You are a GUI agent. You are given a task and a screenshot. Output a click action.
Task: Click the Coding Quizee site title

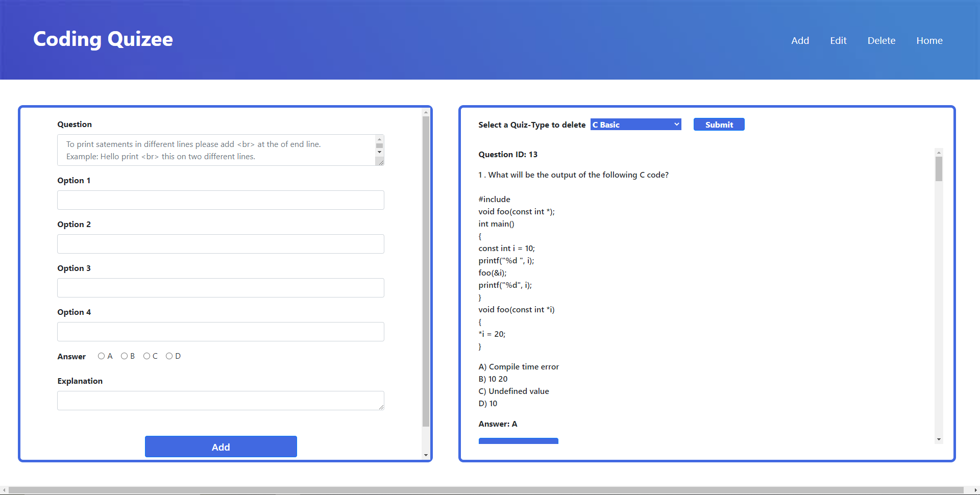point(103,39)
